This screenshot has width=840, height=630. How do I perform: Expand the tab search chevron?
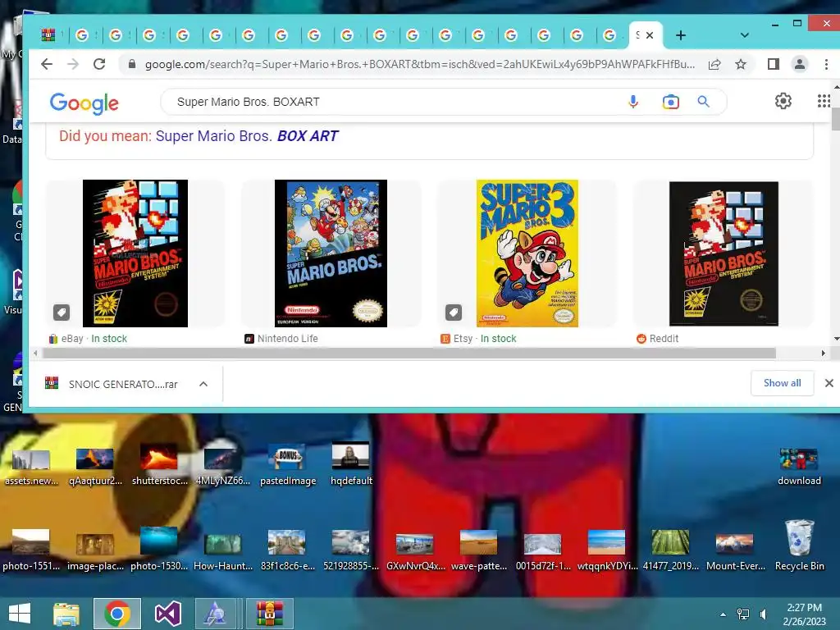point(745,35)
